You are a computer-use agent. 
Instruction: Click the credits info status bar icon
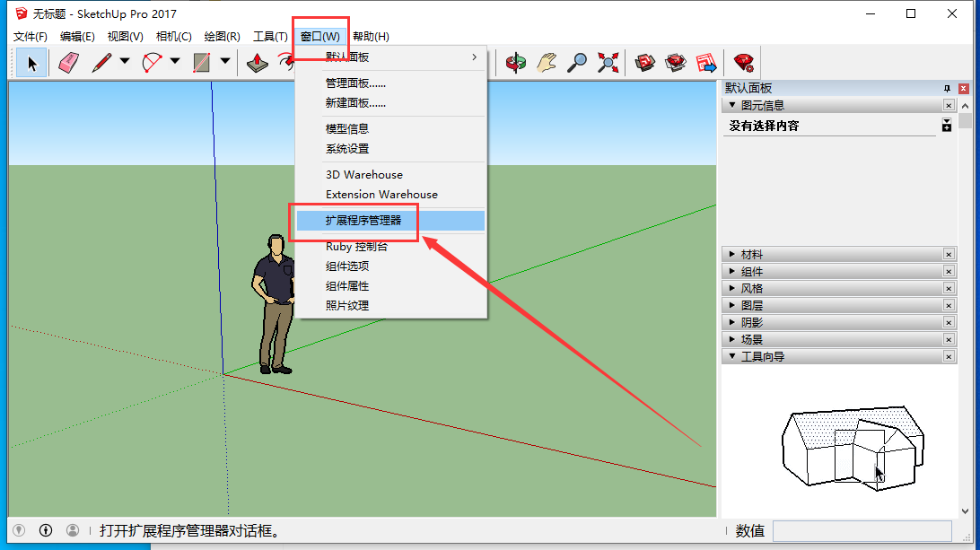click(46, 530)
